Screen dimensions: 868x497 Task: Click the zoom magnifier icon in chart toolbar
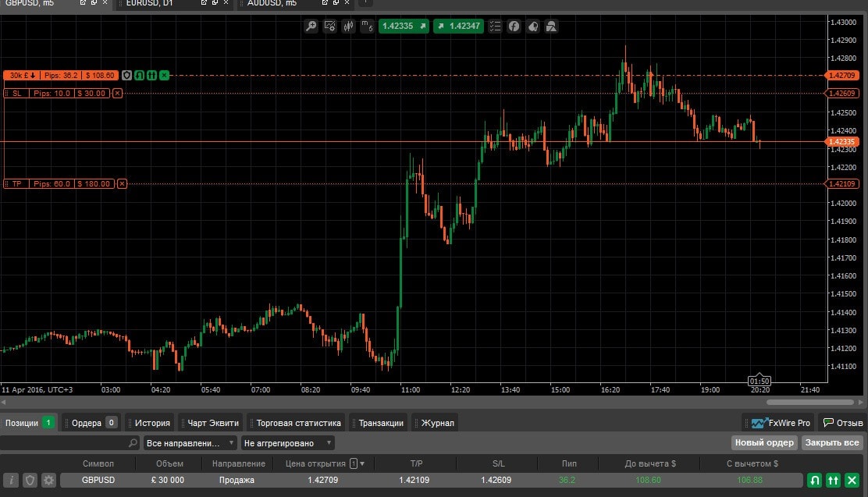pos(311,27)
